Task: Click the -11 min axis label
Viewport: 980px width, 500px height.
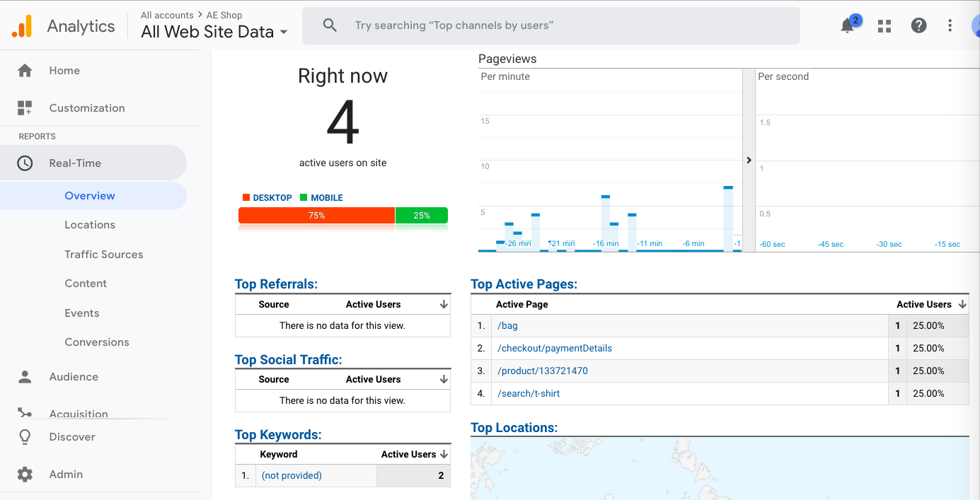Action: pyautogui.click(x=650, y=243)
